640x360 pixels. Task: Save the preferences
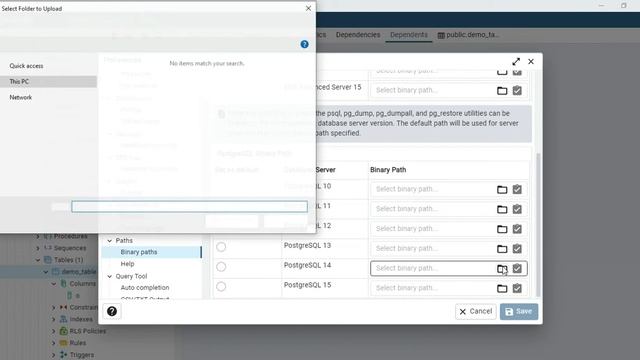(x=519, y=311)
